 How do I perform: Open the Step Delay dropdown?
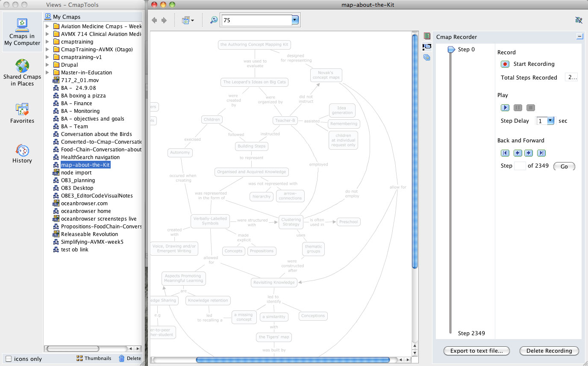tap(551, 121)
